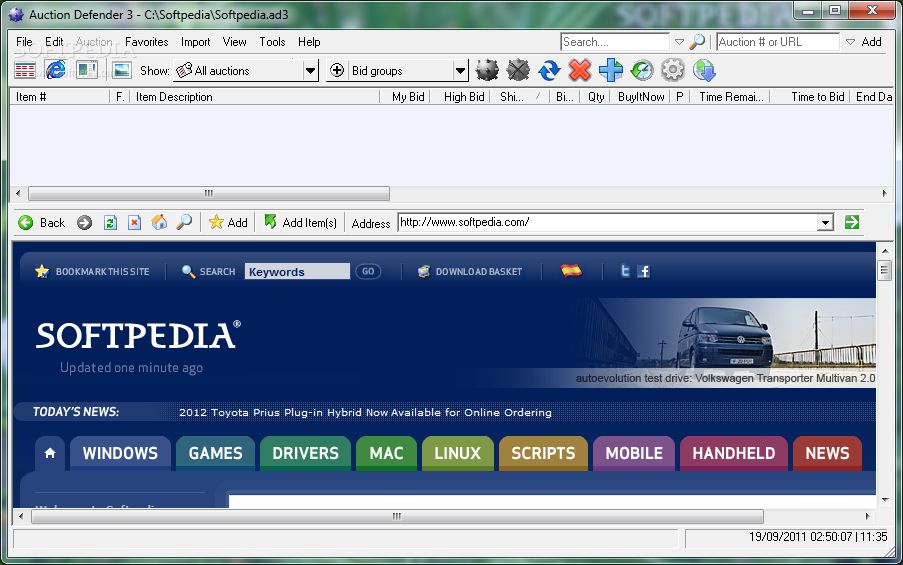
Task: Toggle the Internet Explorer browser view icon
Action: pos(56,70)
